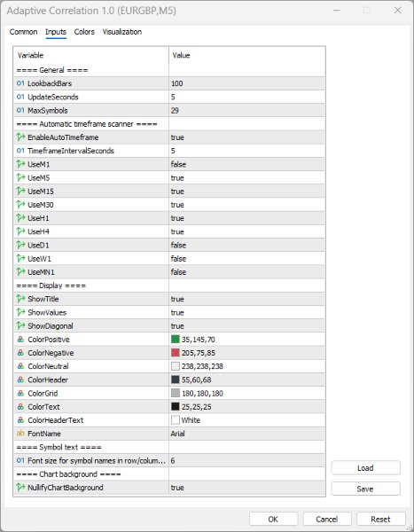Open the ShowValues value dropdown

[x=246, y=312]
